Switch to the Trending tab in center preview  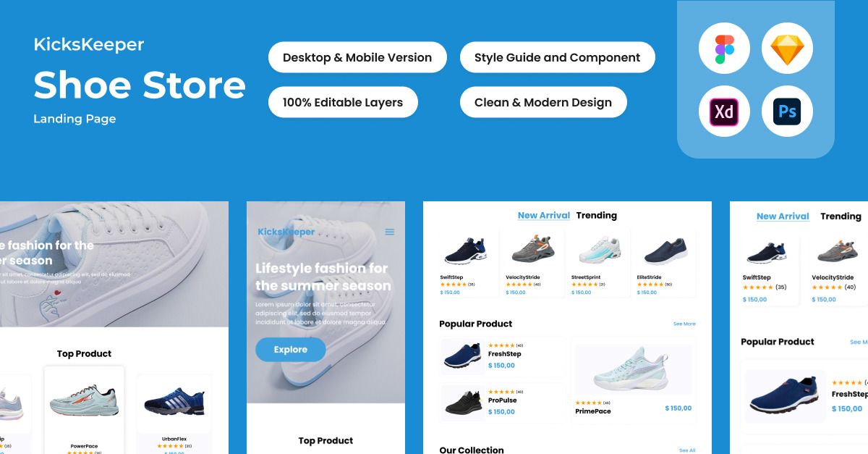[597, 215]
